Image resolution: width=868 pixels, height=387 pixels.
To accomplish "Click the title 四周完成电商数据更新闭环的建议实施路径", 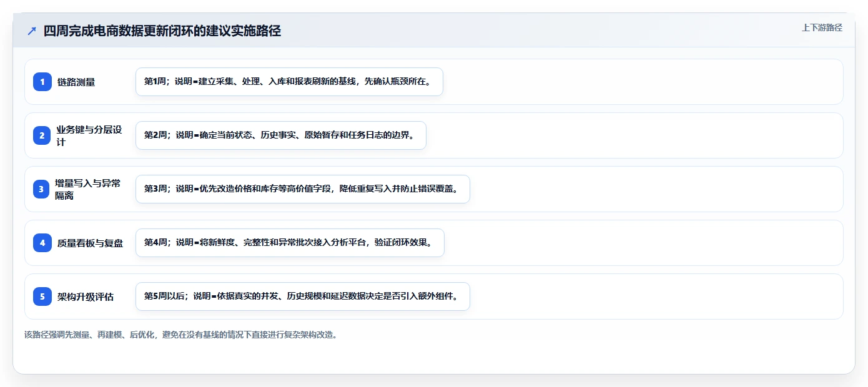I will click(x=162, y=31).
